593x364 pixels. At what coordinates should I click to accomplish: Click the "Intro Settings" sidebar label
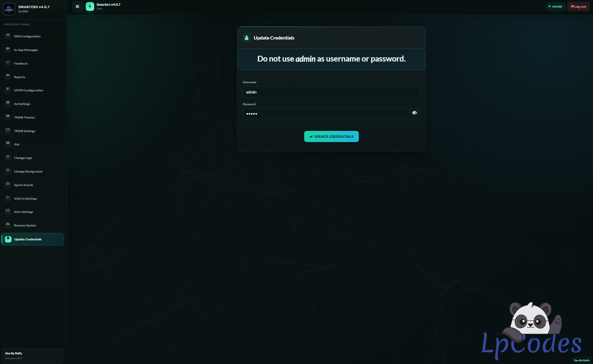click(x=24, y=212)
